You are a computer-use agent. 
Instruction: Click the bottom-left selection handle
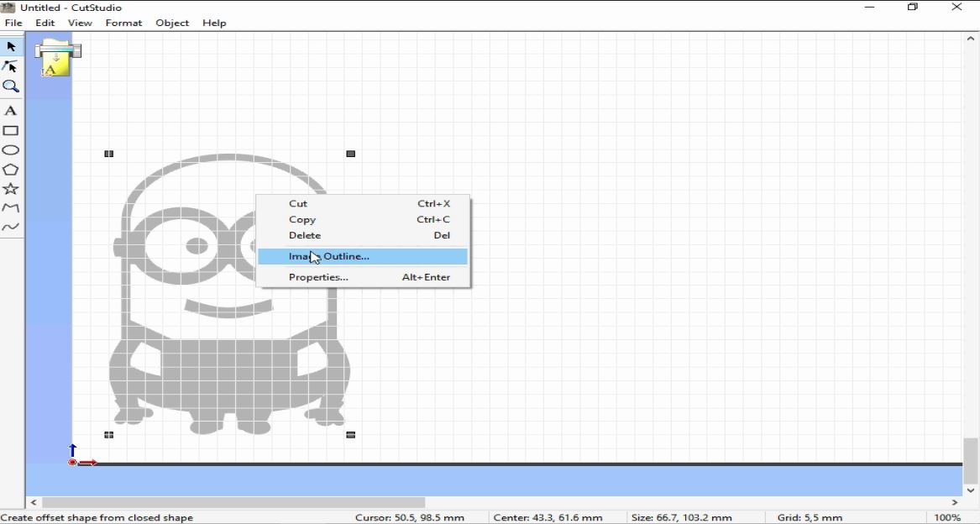tap(109, 435)
